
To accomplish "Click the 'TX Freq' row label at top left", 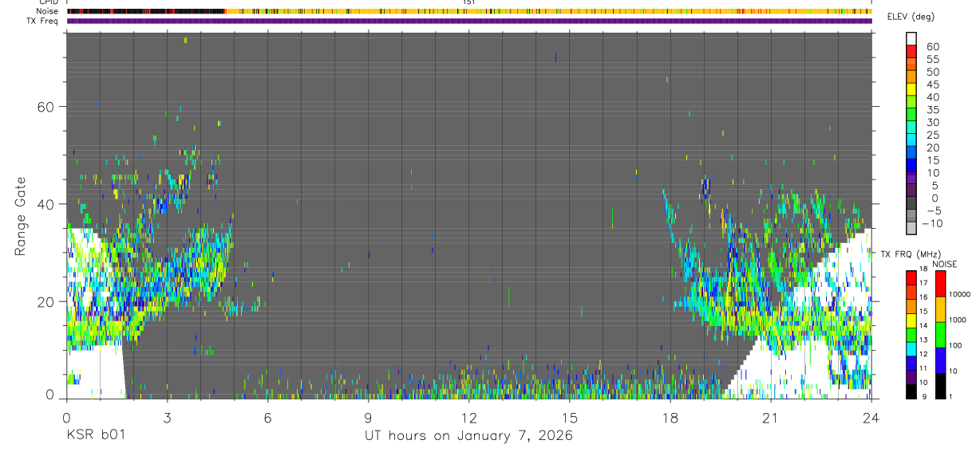I will click(44, 21).
